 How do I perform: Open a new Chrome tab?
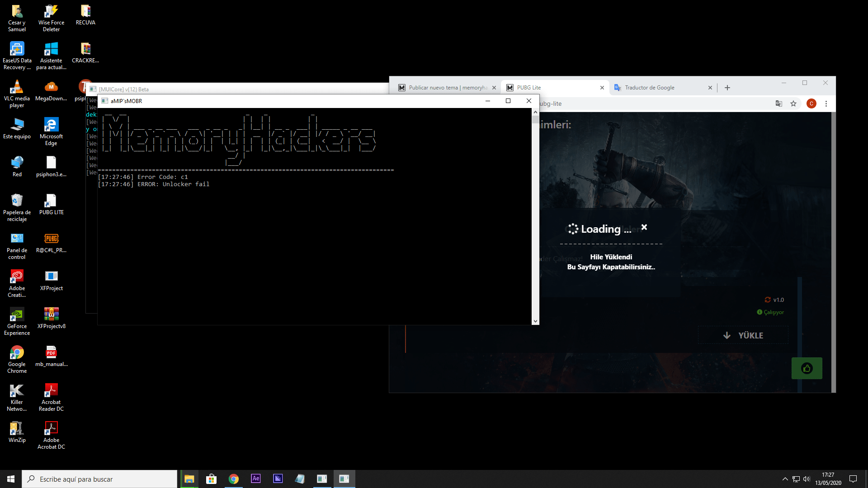(727, 88)
